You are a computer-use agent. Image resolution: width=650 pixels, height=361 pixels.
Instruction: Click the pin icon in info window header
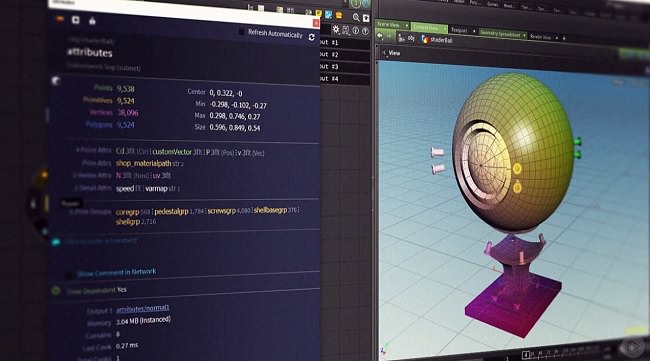tap(92, 21)
